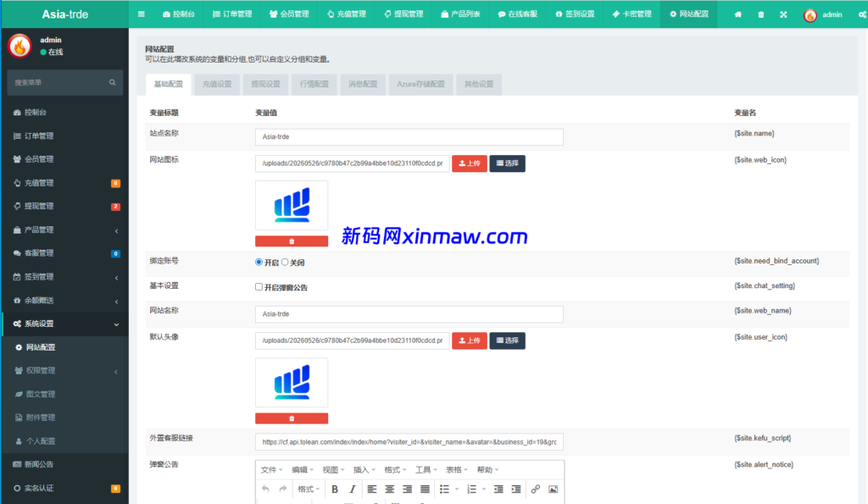Toggle fullscreen with the expand icon
Viewport: 868px width, 504px height.
coord(783,14)
